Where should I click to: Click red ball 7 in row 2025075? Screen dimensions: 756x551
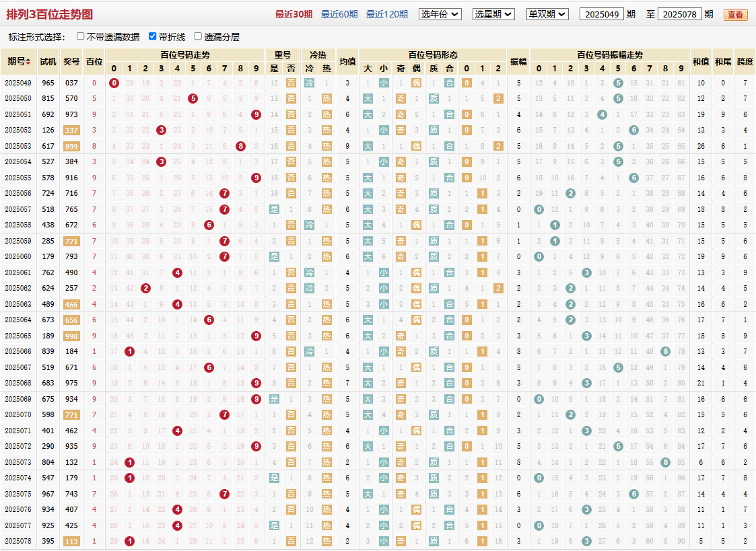point(224,494)
